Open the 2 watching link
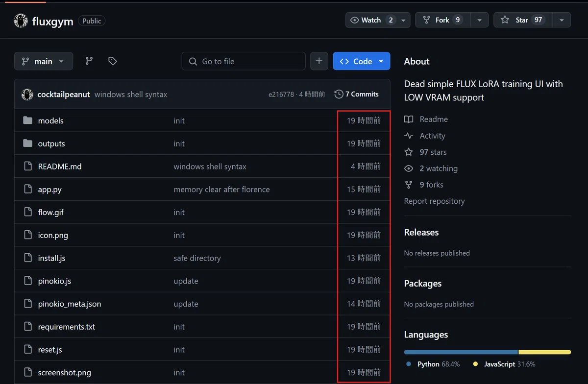This screenshot has width=588, height=384. pyautogui.click(x=439, y=168)
